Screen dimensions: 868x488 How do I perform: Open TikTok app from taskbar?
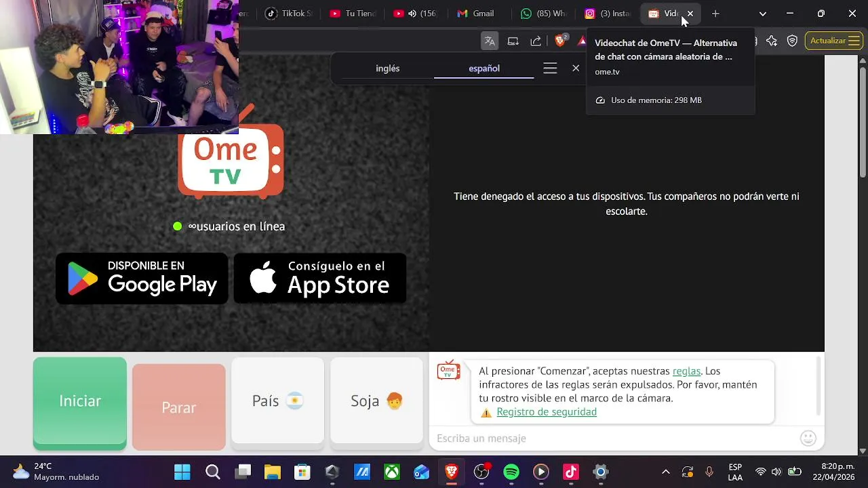pos(570,472)
